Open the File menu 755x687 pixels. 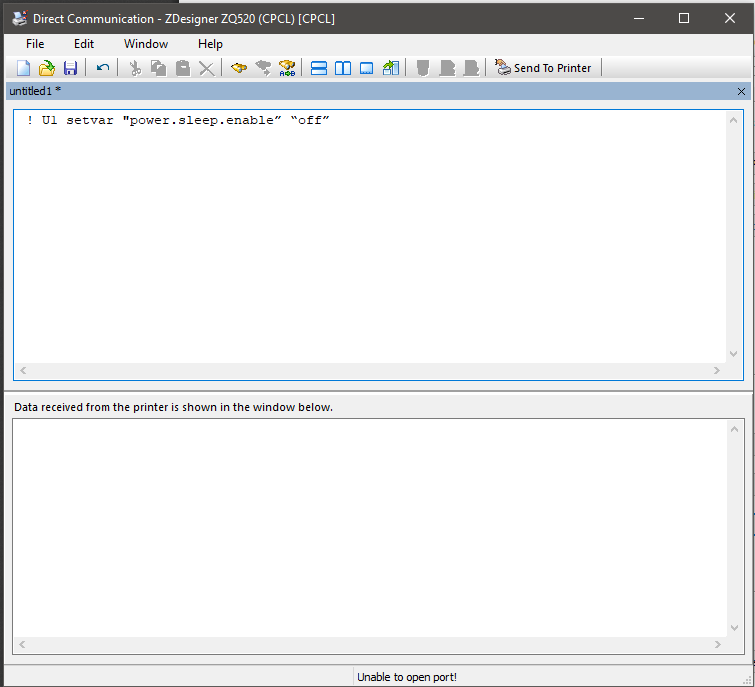(x=35, y=44)
